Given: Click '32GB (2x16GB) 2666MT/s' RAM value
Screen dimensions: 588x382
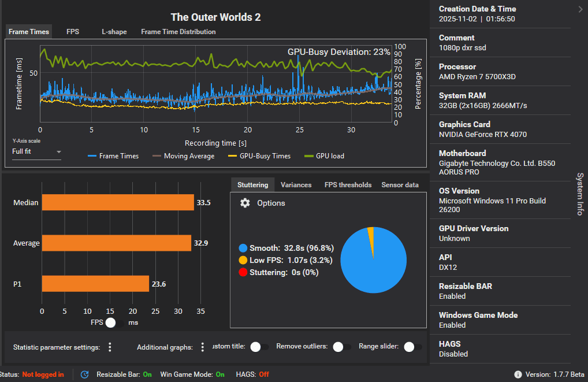Looking at the screenshot, I should (x=483, y=105).
